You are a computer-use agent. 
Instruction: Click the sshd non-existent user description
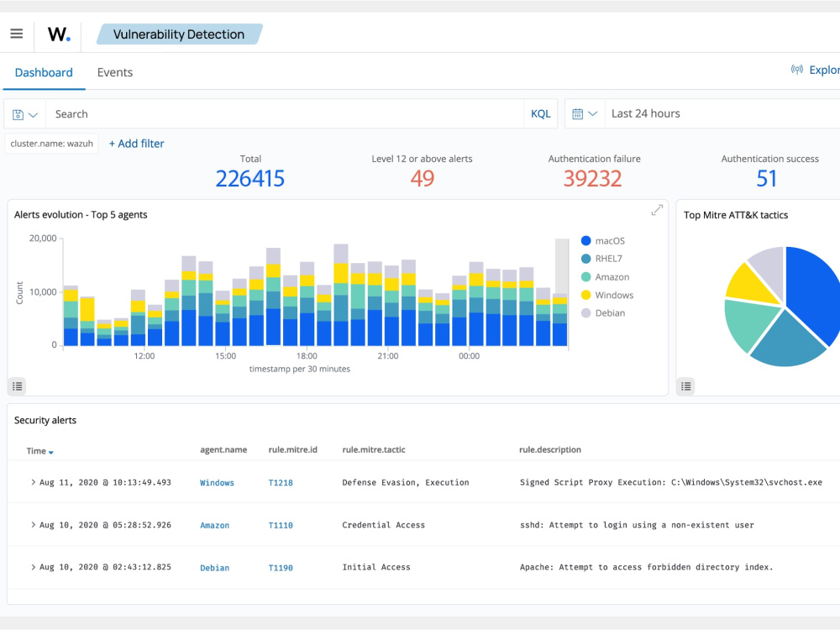tap(637, 525)
